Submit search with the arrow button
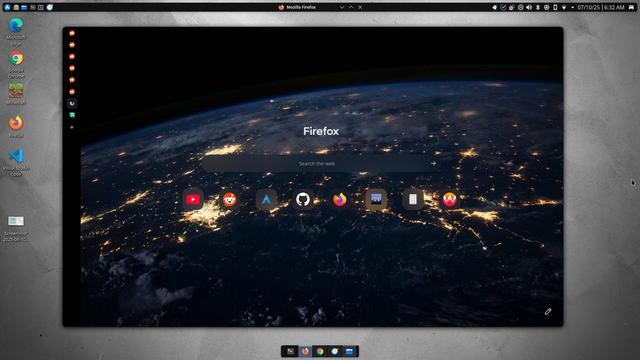 point(433,164)
